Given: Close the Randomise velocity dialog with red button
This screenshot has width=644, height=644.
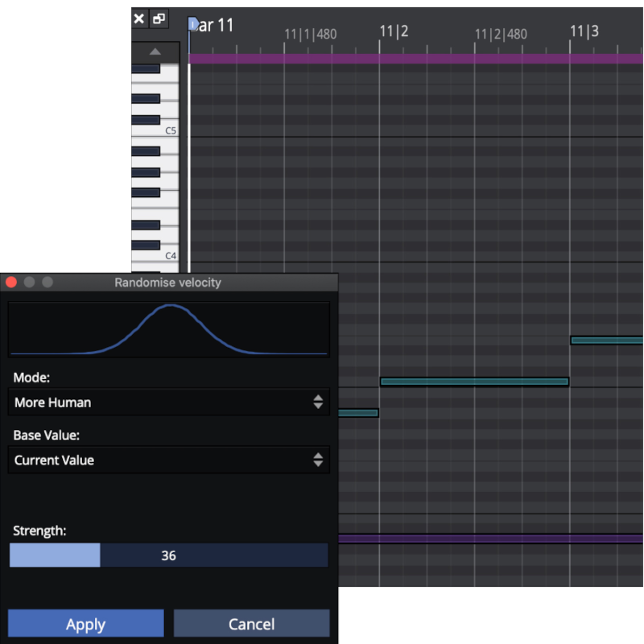Looking at the screenshot, I should [x=11, y=283].
